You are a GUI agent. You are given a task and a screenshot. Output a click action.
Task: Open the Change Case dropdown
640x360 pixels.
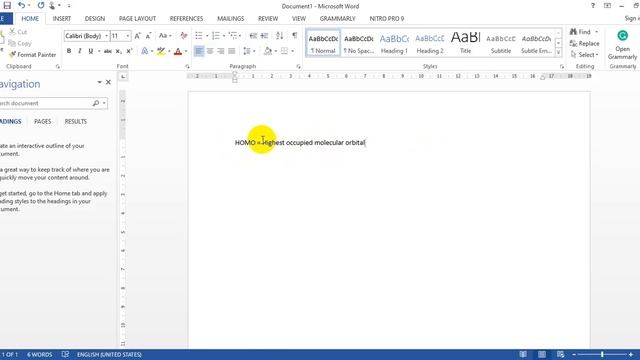click(165, 36)
